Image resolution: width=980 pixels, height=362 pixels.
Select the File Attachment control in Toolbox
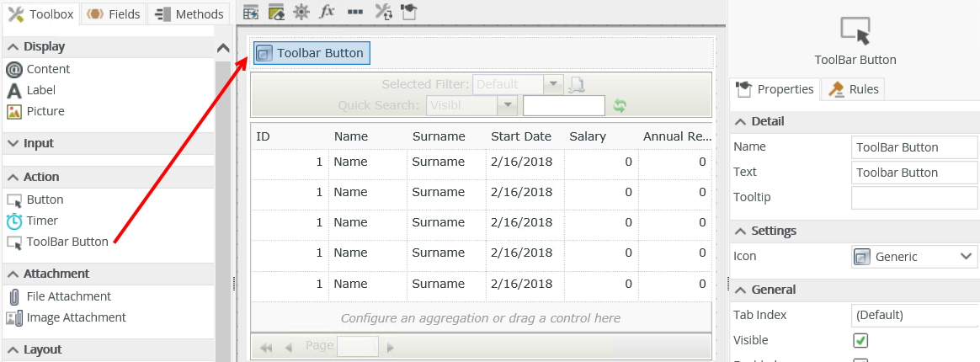pyautogui.click(x=68, y=296)
